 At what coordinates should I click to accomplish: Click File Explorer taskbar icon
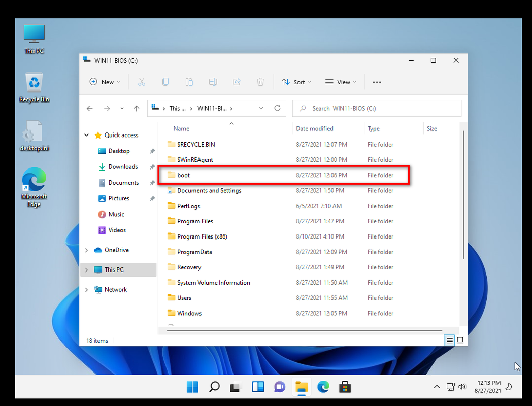[x=302, y=387]
